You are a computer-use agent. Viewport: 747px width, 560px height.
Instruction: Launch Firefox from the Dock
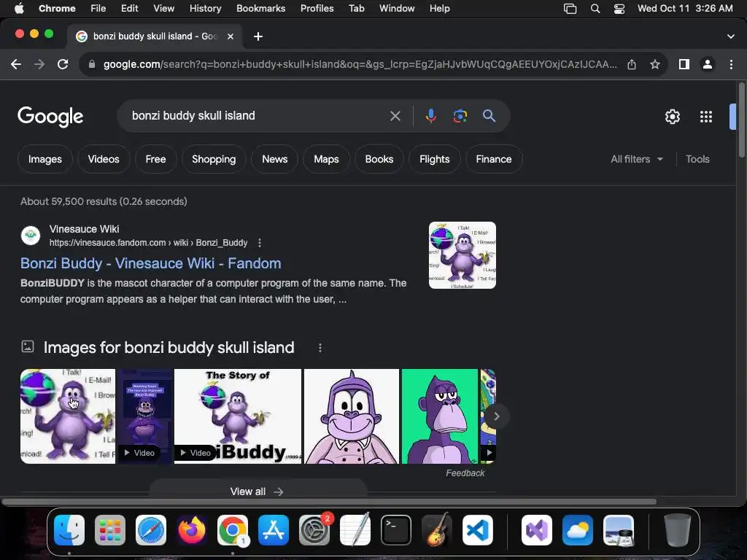[192, 530]
